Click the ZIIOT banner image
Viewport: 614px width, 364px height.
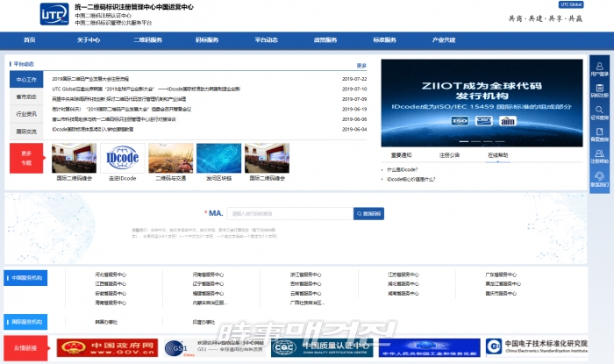coord(482,103)
